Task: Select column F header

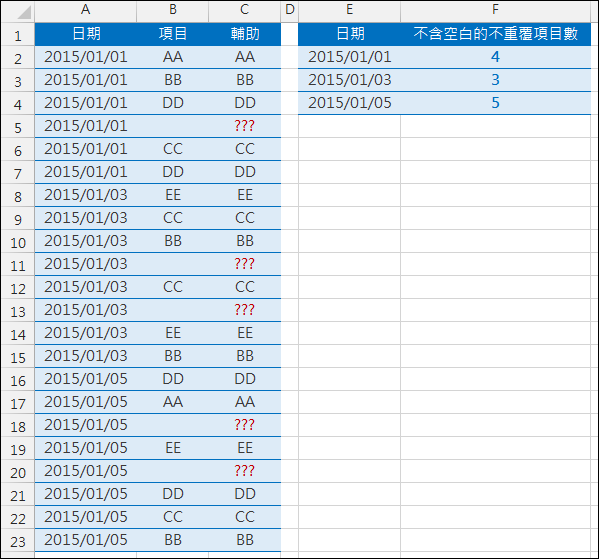Action: (495, 10)
